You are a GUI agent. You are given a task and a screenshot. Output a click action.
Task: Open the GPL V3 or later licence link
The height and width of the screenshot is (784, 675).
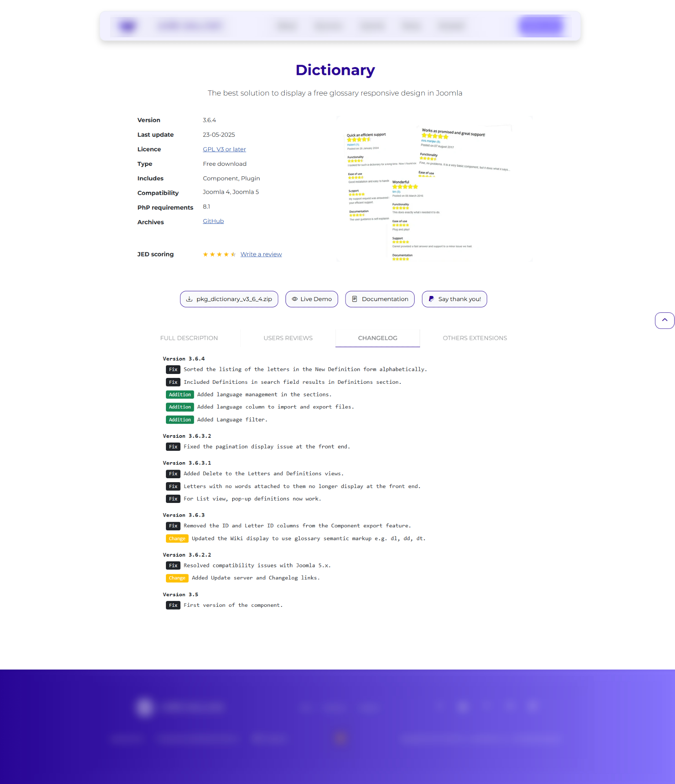pos(224,149)
